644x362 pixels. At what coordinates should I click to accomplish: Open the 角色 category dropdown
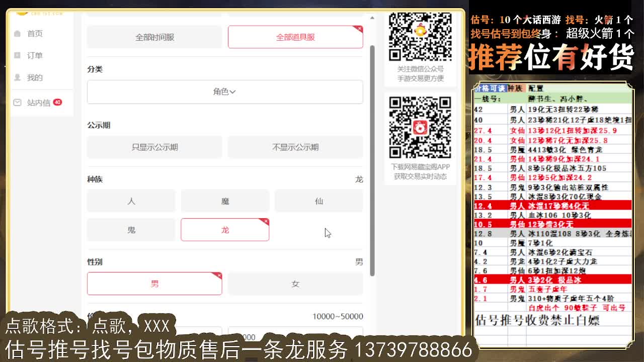(225, 92)
